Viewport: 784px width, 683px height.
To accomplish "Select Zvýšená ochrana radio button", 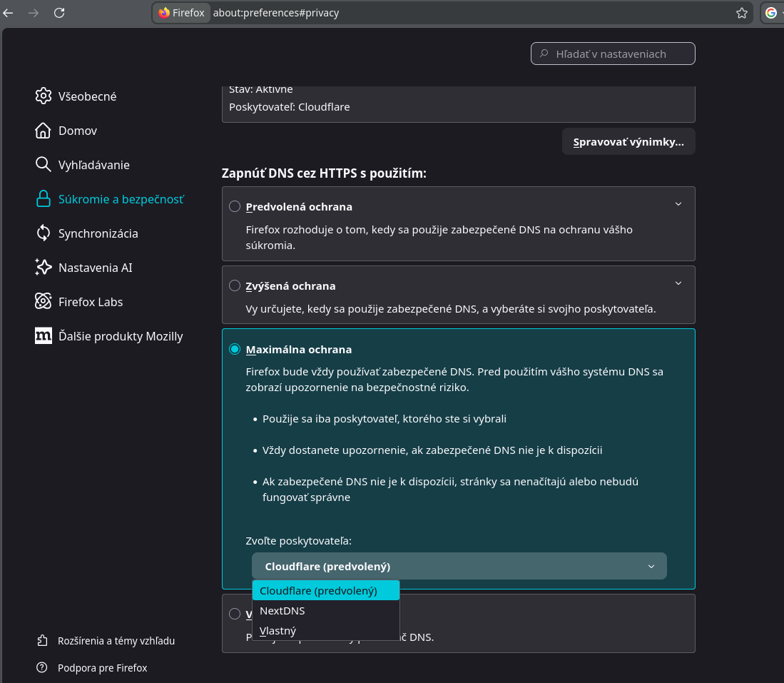I will (235, 286).
